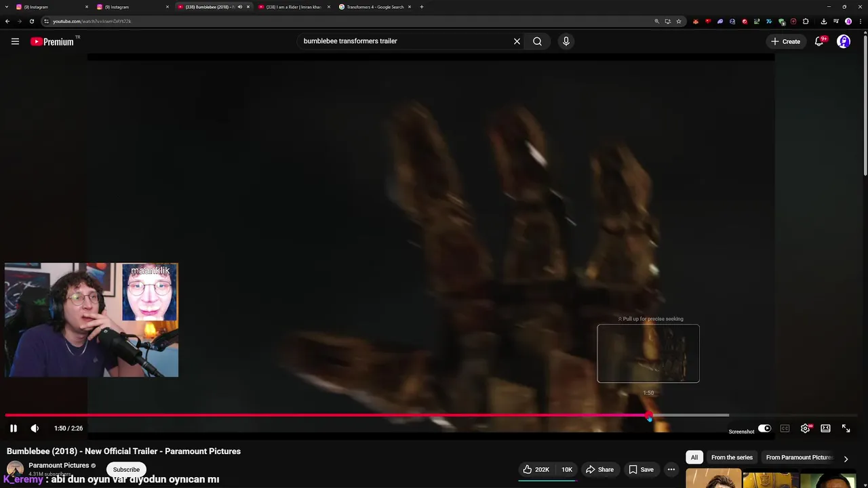Click the seek preview thumbnail

click(648, 354)
